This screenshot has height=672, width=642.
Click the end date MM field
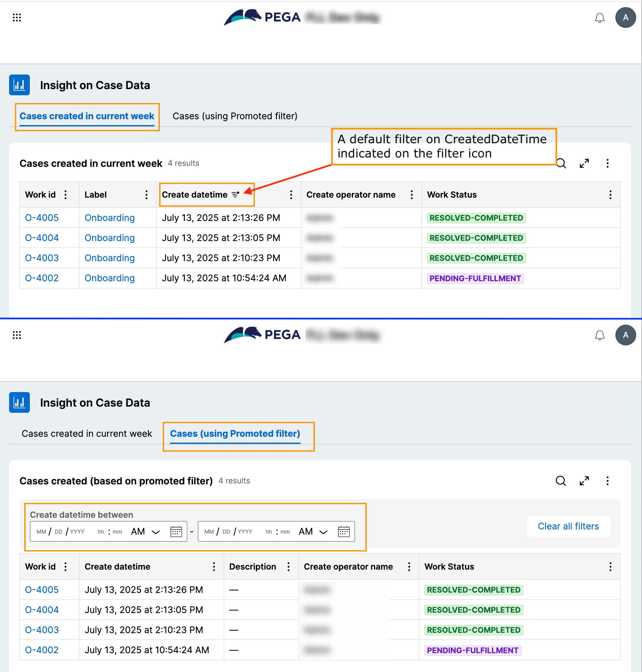pyautogui.click(x=209, y=531)
